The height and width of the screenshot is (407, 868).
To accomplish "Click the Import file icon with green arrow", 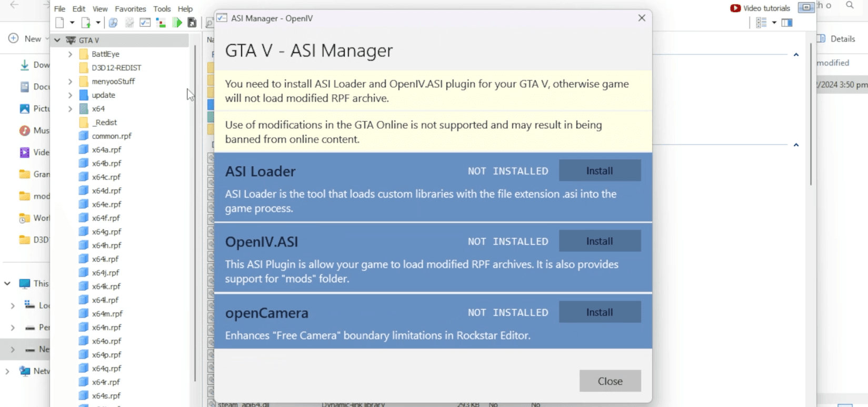I will (85, 23).
